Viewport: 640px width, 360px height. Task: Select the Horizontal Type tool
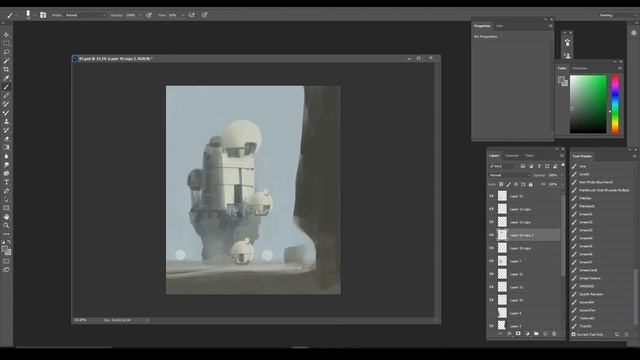click(x=6, y=182)
